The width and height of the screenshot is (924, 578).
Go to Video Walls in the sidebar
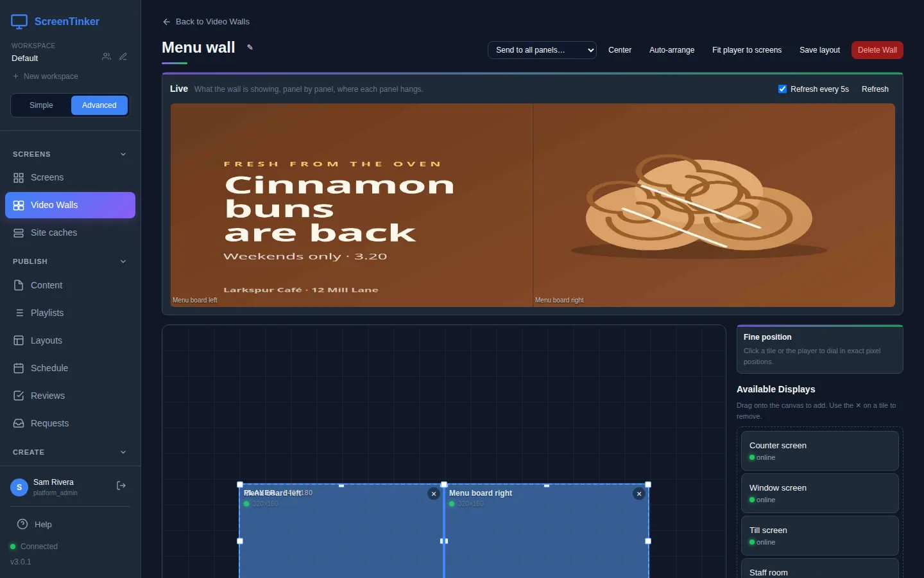[71, 206]
